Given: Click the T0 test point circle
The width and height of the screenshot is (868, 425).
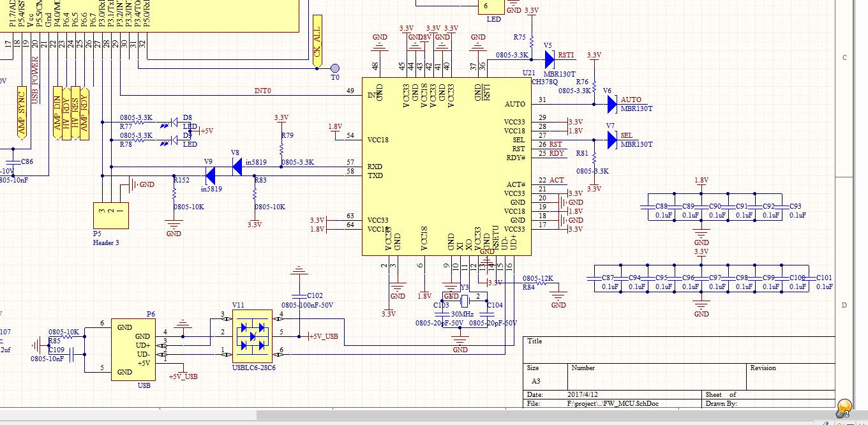Looking at the screenshot, I should pos(335,68).
